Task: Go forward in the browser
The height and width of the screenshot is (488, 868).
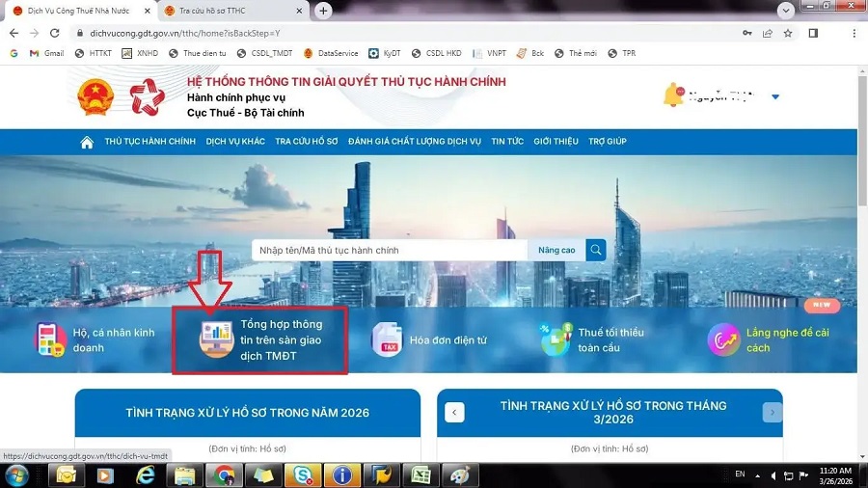Action: tap(35, 33)
